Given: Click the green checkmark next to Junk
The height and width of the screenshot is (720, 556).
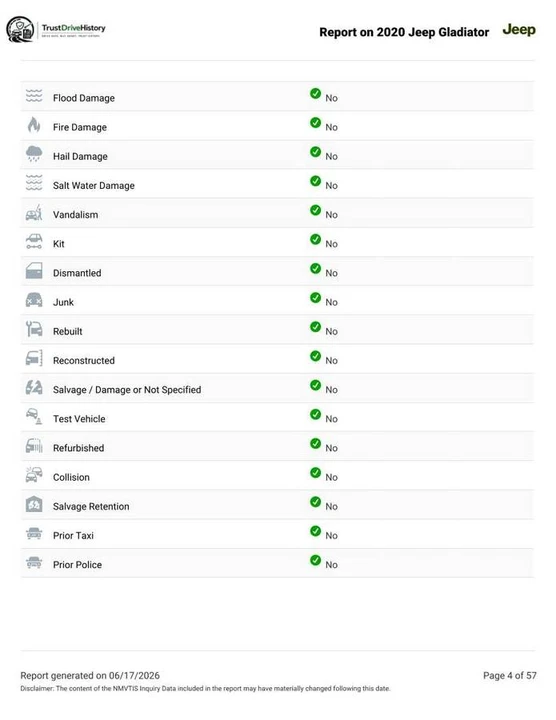Looking at the screenshot, I should click(315, 298).
